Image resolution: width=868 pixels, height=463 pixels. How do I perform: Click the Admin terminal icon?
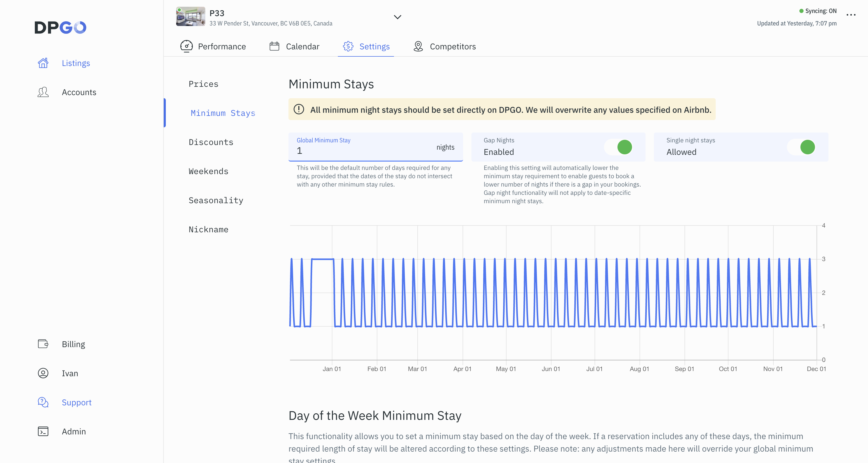point(43,431)
